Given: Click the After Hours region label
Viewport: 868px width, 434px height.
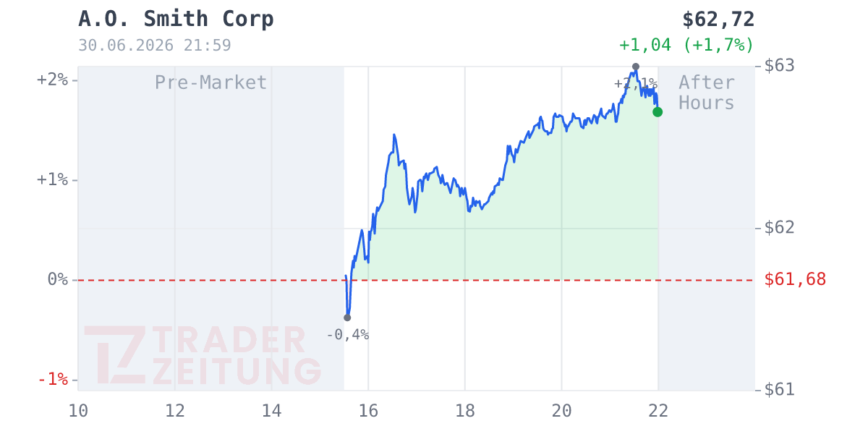Looking at the screenshot, I should click(707, 93).
